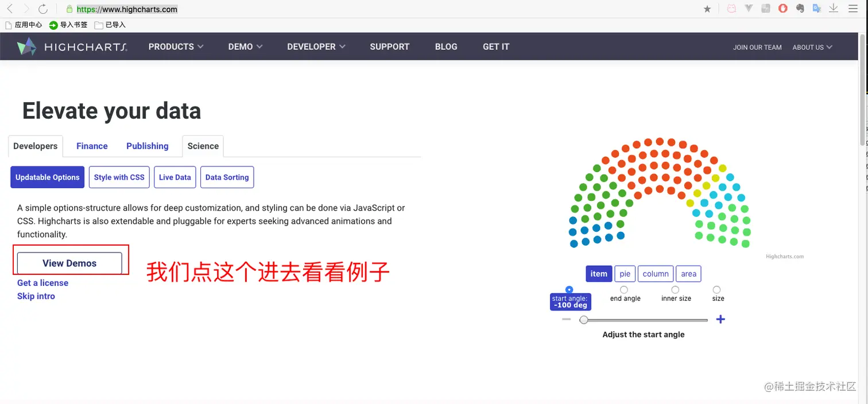Click the green padlock security icon
This screenshot has height=404, width=868.
69,9
